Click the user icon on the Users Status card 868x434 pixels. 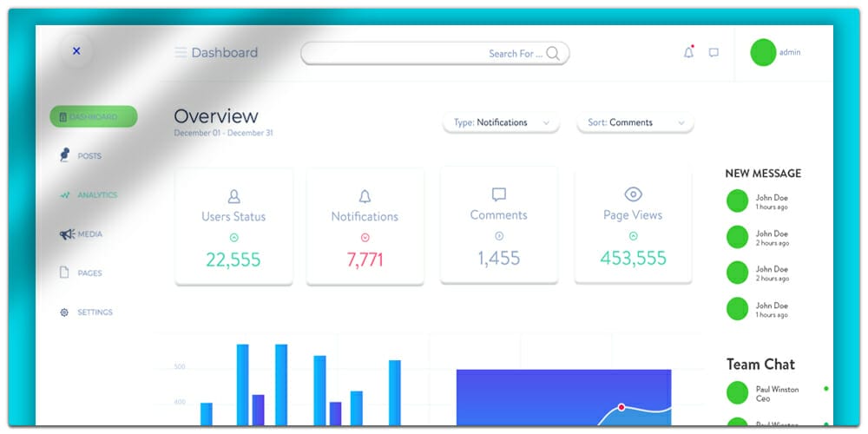coord(233,196)
